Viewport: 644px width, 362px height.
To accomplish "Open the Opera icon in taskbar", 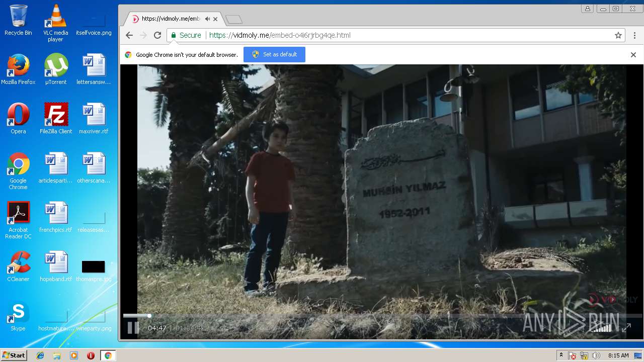I will [91, 355].
